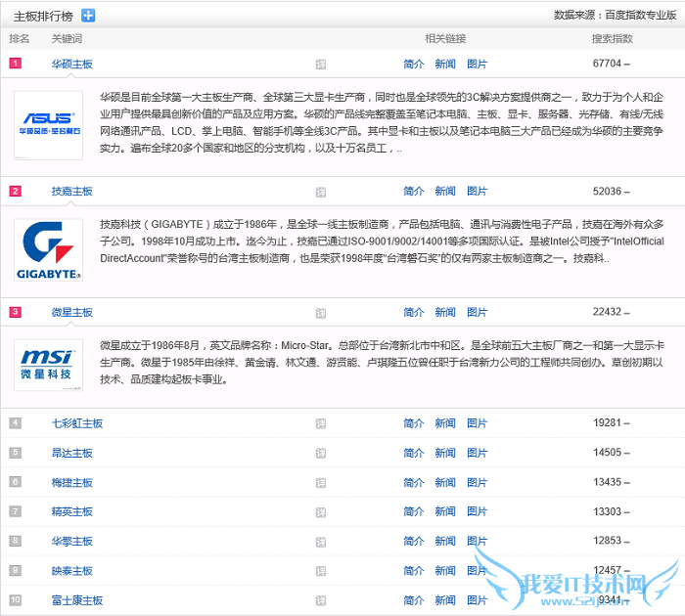The width and height of the screenshot is (685, 616).
Task: Click 图片 for 梅捷主板
Action: [477, 482]
